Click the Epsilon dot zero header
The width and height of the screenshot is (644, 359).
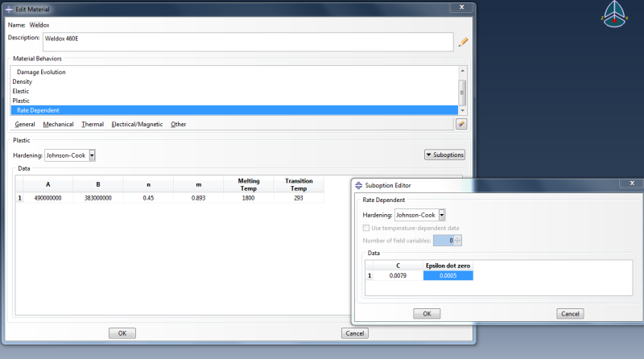point(448,266)
